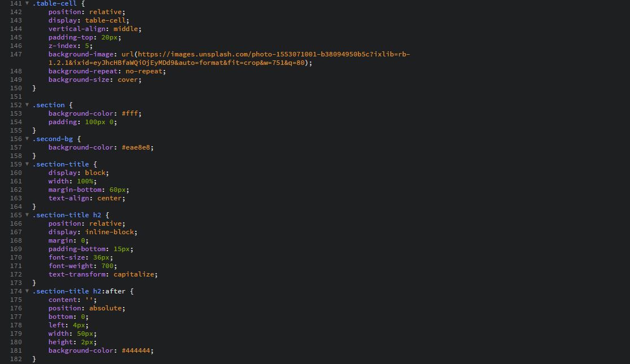This screenshot has width=630, height=364.
Task: Collapse .section-title h2 rule on line 165
Action: point(27,215)
